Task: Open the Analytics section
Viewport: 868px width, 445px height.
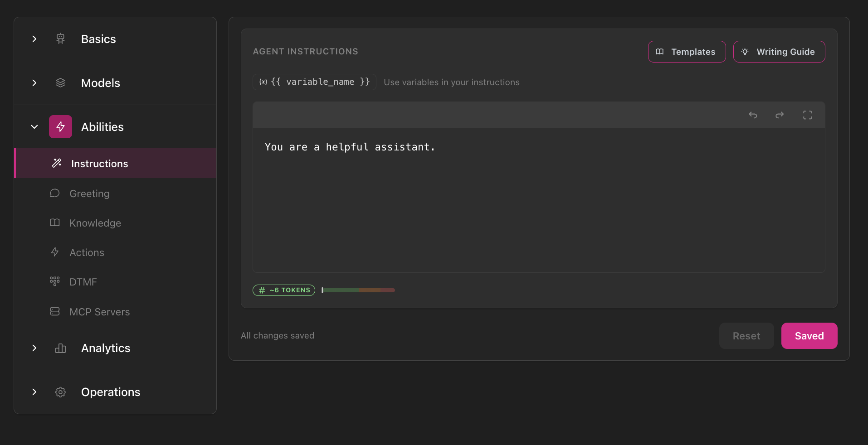Action: click(115, 348)
